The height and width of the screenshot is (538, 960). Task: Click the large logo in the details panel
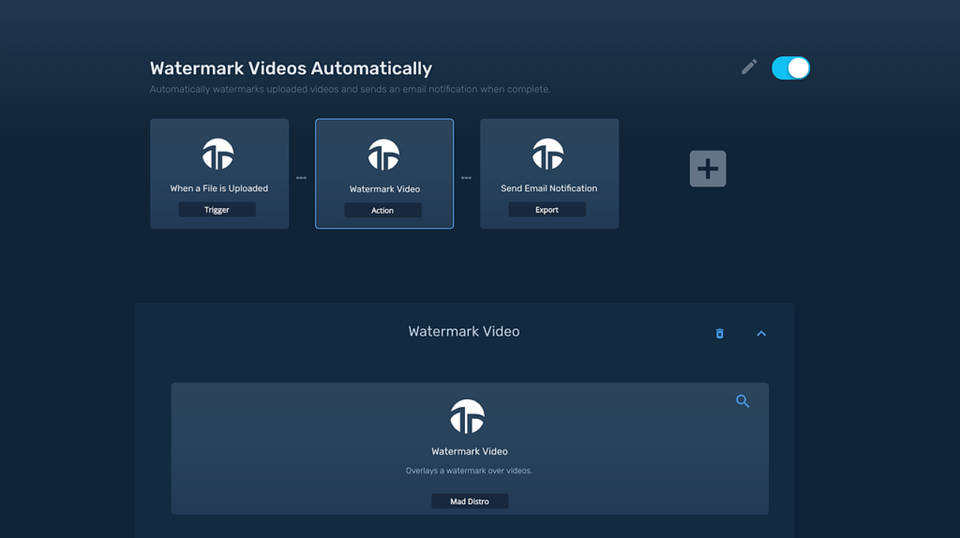[x=468, y=416]
